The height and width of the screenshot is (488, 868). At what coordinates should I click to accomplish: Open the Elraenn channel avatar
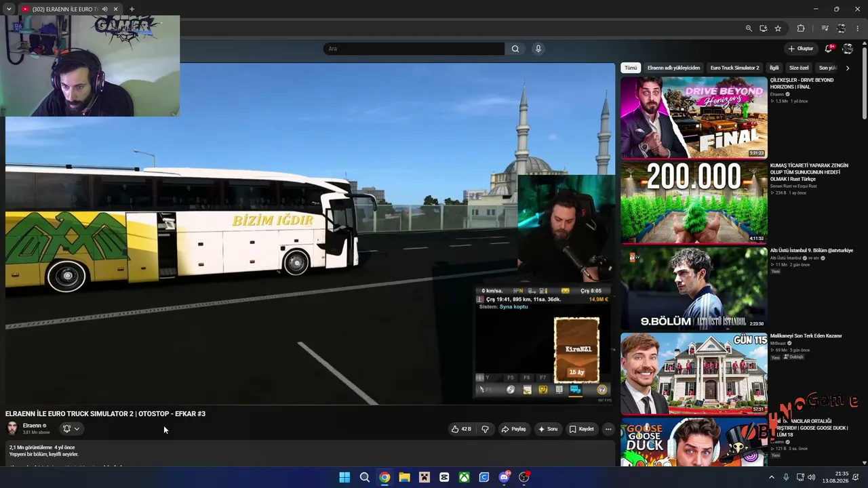(12, 428)
